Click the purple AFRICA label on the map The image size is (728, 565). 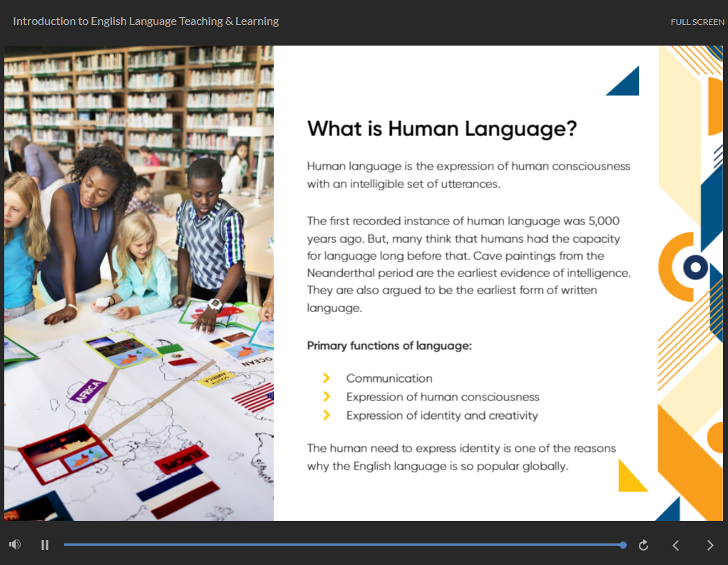pyautogui.click(x=90, y=392)
